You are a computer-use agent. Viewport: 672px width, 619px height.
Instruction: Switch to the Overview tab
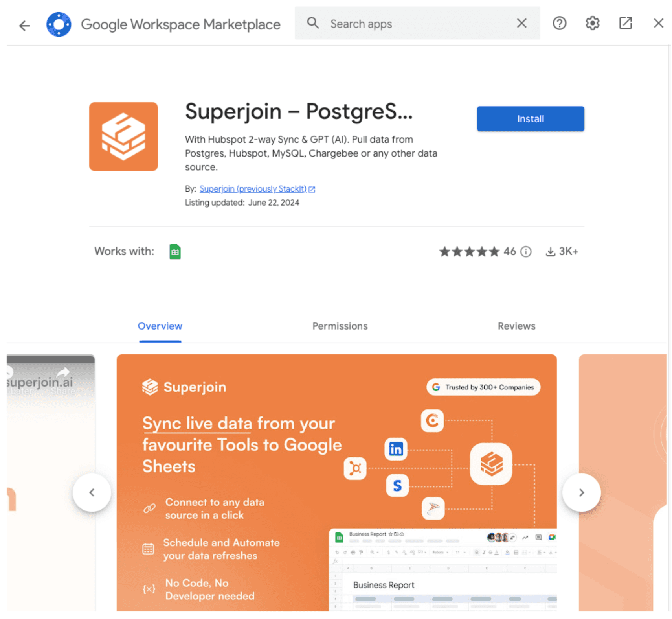[160, 326]
